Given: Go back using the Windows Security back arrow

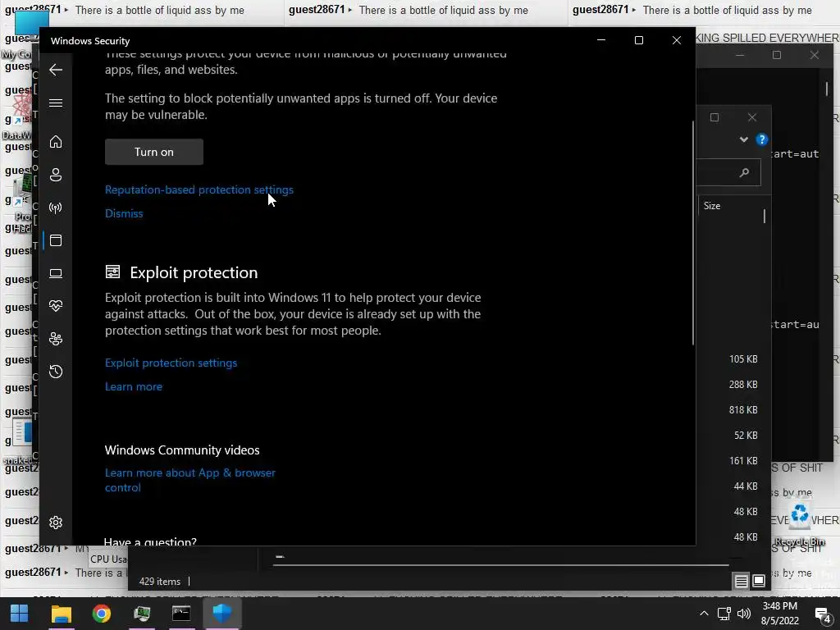Looking at the screenshot, I should tap(56, 70).
